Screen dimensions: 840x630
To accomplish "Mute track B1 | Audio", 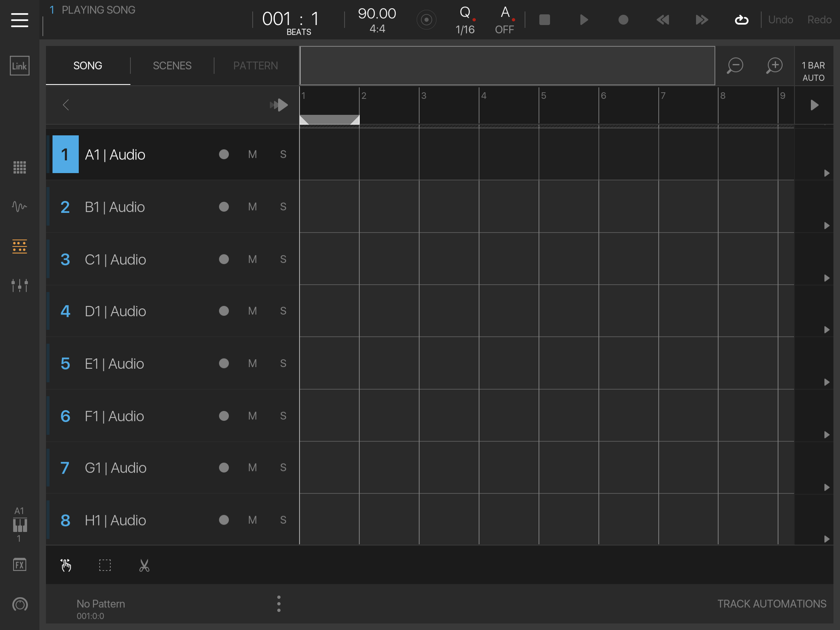I will pyautogui.click(x=253, y=207).
